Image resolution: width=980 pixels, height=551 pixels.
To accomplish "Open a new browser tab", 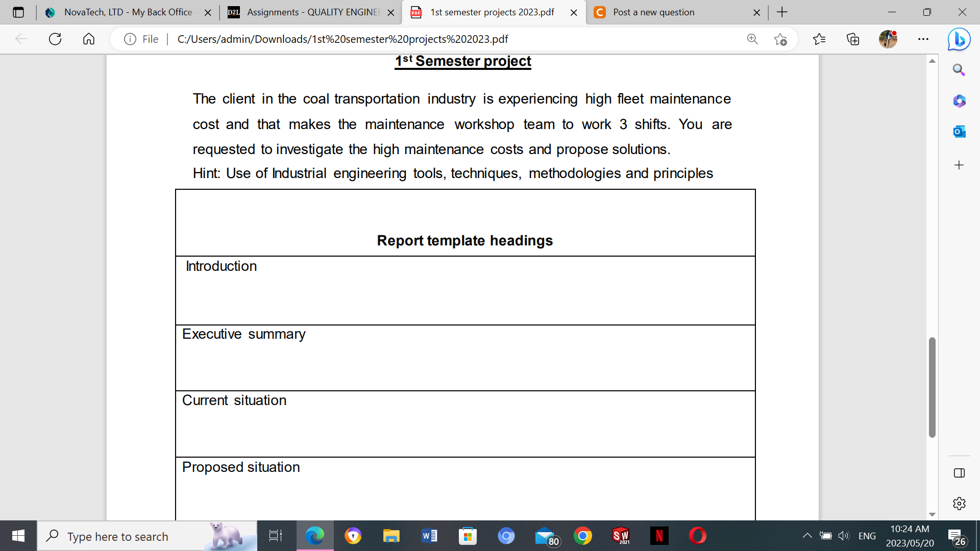I will 781,12.
